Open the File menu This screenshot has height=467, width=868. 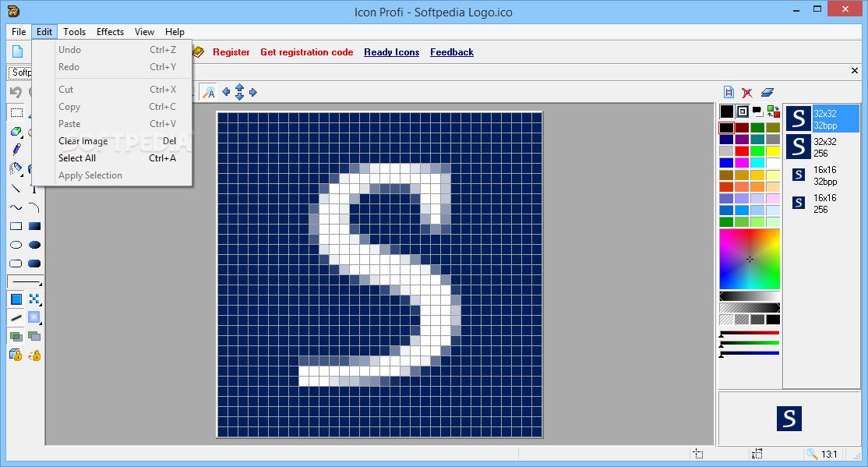(x=19, y=32)
